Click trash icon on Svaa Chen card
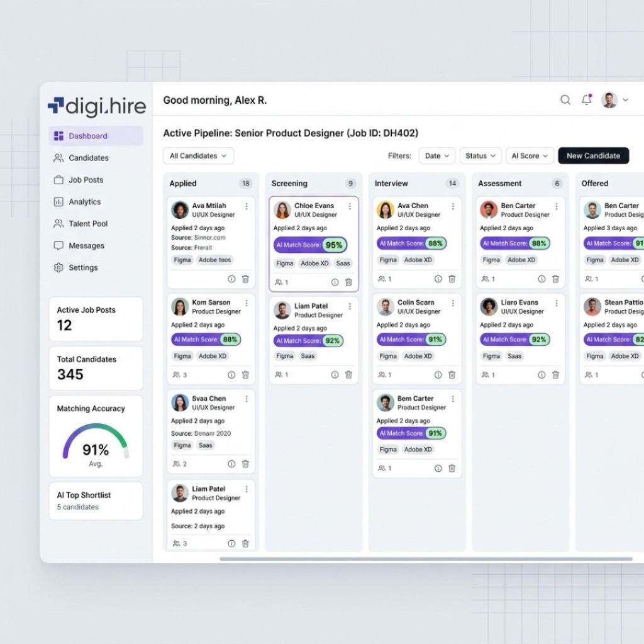 pyautogui.click(x=245, y=464)
